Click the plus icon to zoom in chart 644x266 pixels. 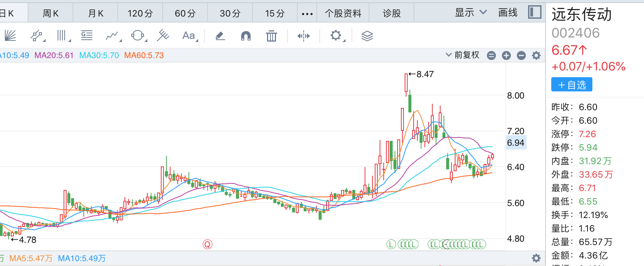pyautogui.click(x=506, y=55)
